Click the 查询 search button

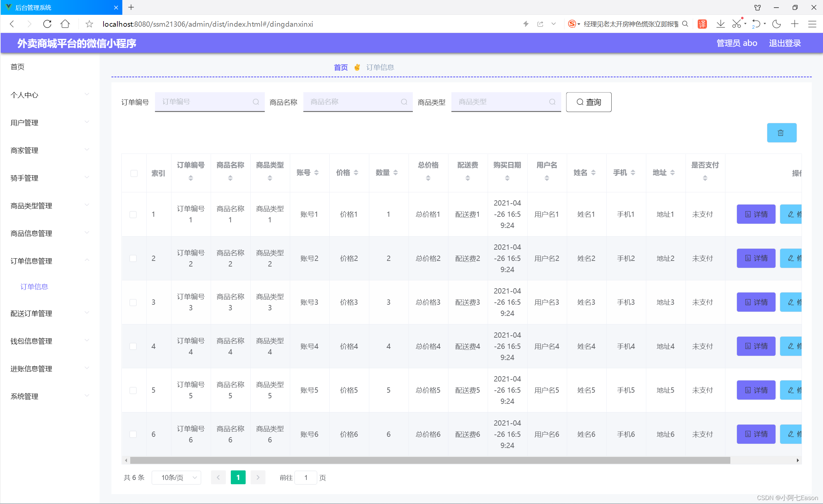click(x=589, y=102)
